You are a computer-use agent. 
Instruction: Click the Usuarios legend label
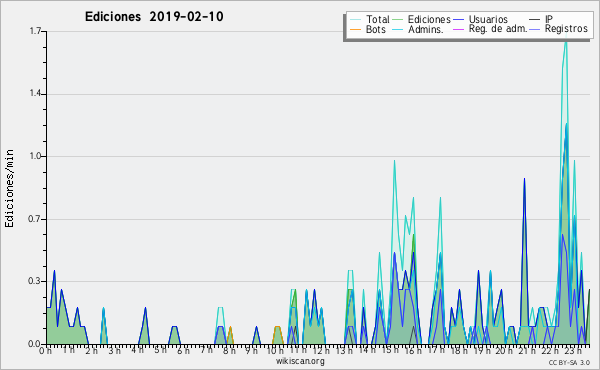488,19
